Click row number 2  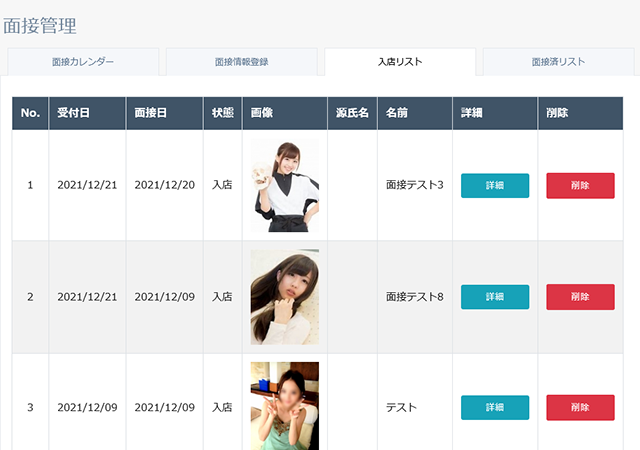pos(30,297)
